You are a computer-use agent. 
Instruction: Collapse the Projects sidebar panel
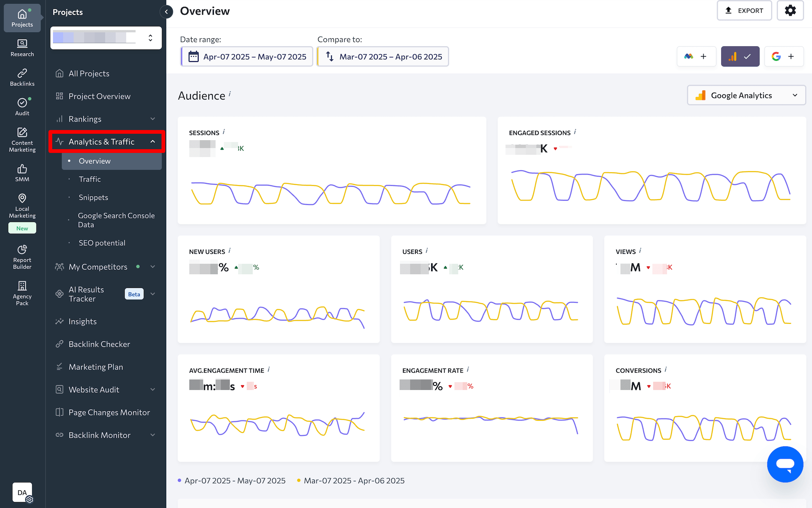[166, 12]
